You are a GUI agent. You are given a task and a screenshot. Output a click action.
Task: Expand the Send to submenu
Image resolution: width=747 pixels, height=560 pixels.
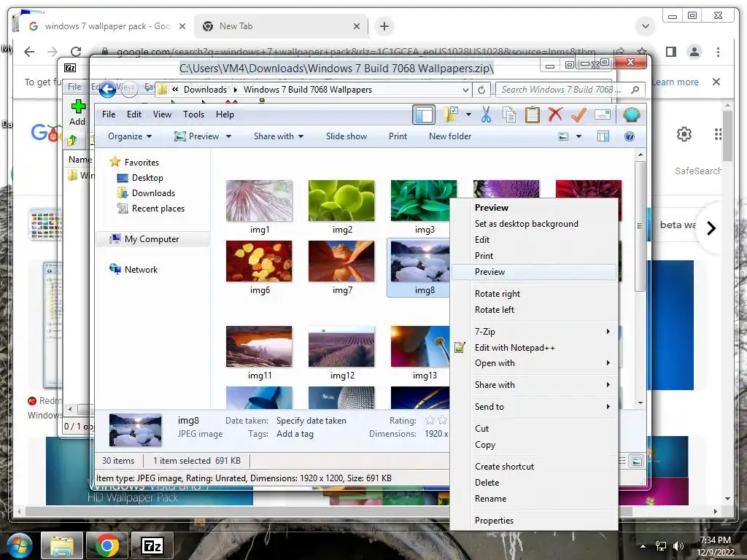[535, 407]
